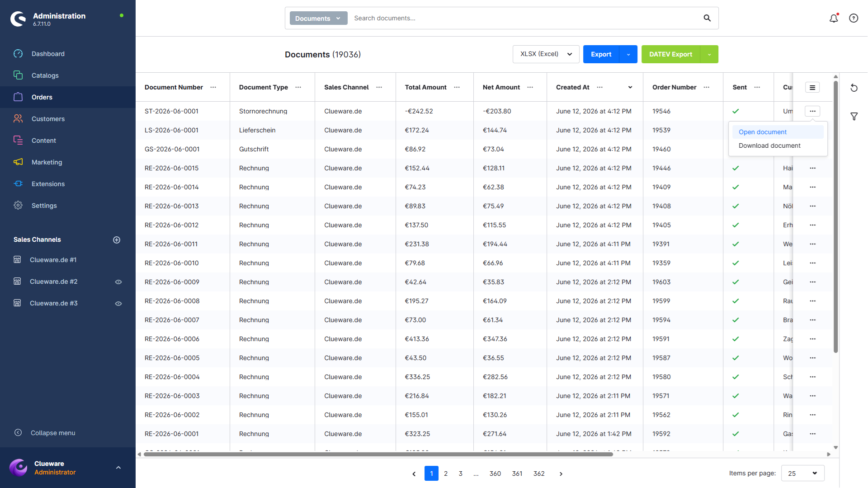Go to page 360
The image size is (868, 488).
coord(495,474)
